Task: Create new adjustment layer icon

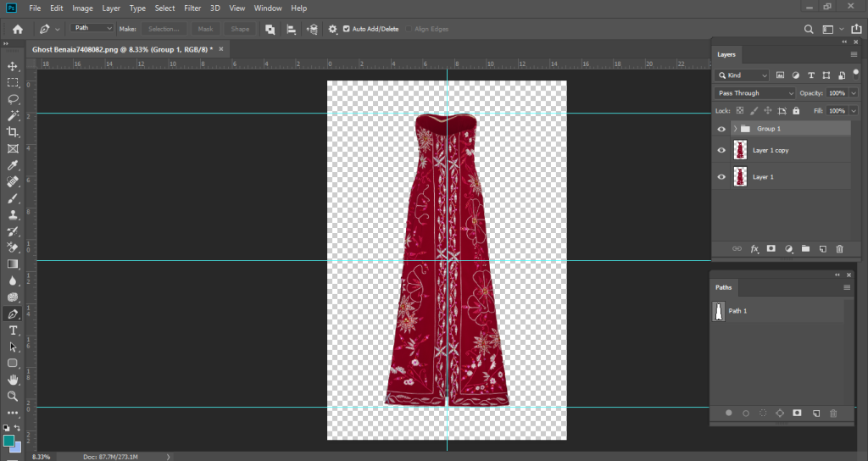Action: coord(789,249)
